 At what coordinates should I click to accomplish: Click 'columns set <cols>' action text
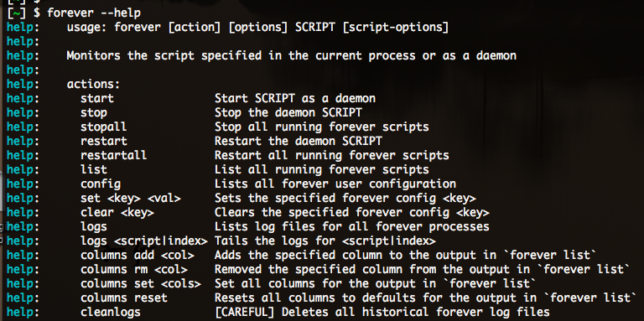(x=141, y=283)
